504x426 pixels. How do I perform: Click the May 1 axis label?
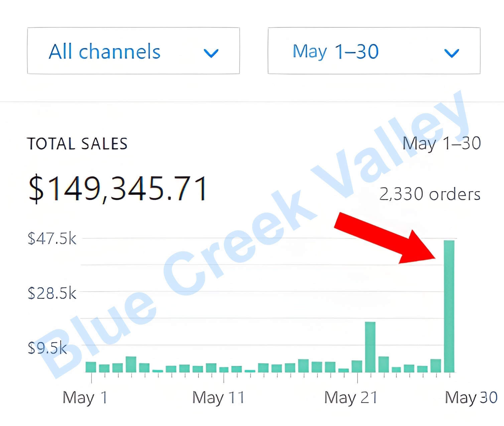tap(85, 398)
